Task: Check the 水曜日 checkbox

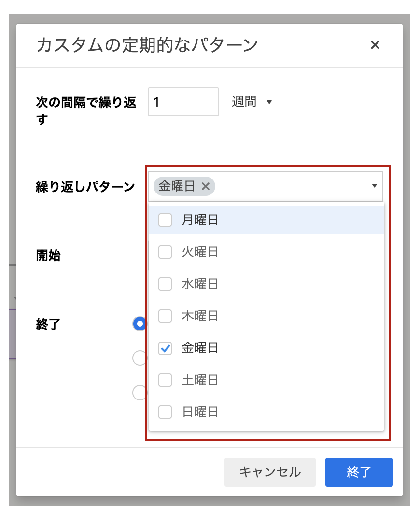Action: coord(165,284)
